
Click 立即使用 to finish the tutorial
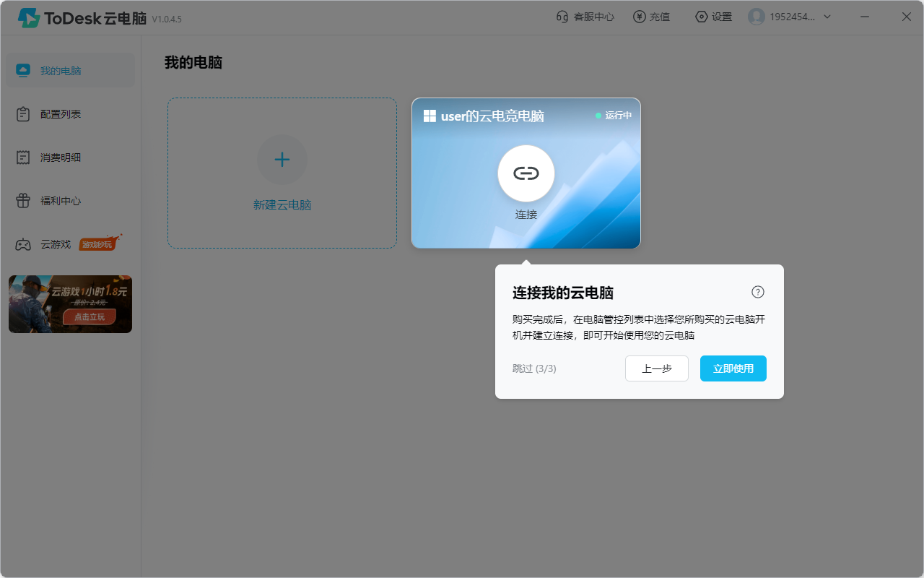[733, 368]
